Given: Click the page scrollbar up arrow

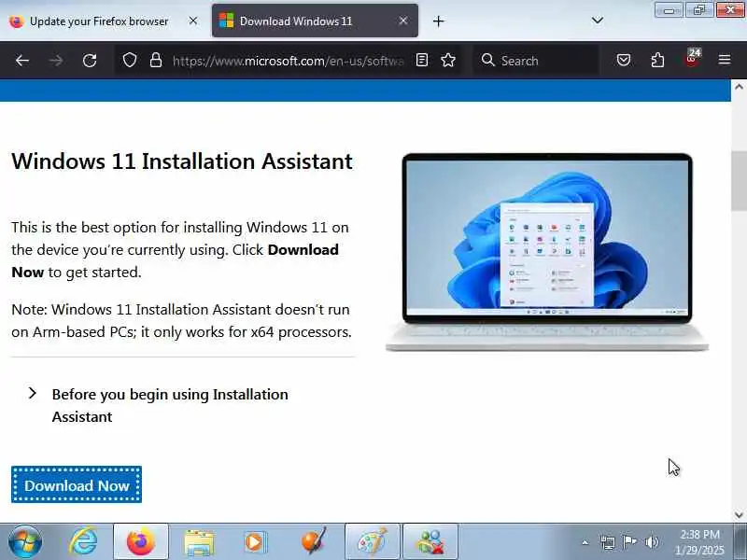Looking at the screenshot, I should (739, 87).
